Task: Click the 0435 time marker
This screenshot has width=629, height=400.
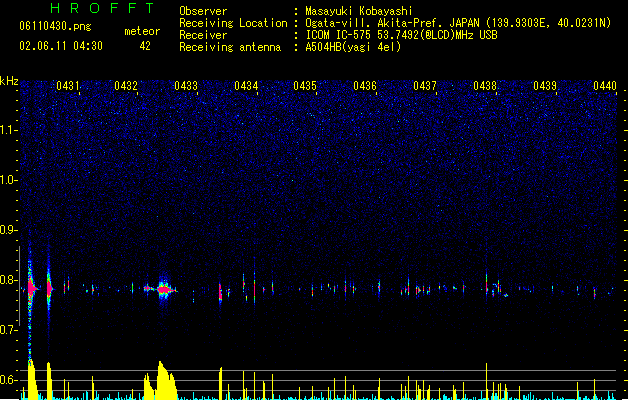Action: pos(305,85)
